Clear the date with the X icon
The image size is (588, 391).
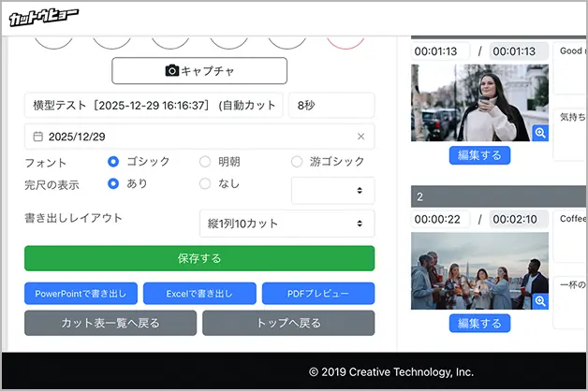tap(360, 137)
